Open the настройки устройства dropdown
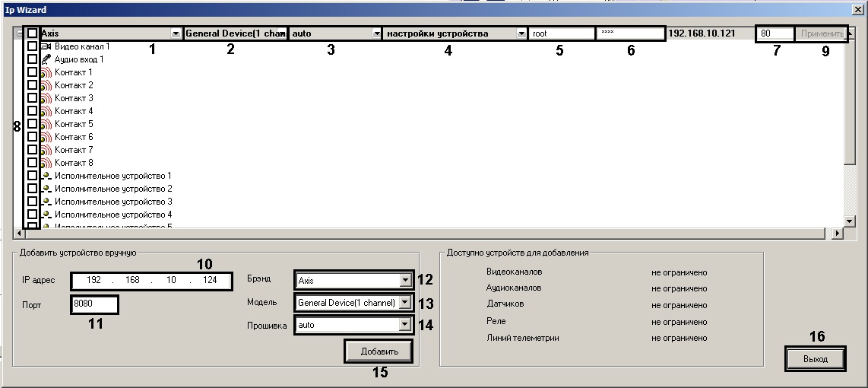Screen dimensions: 868x388 pos(521,33)
